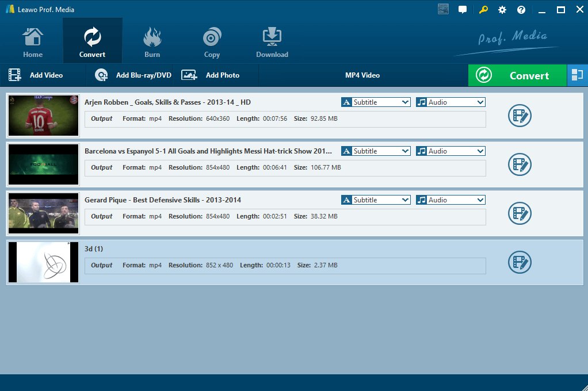
Task: Edit the Gerard Pique video
Action: click(520, 213)
